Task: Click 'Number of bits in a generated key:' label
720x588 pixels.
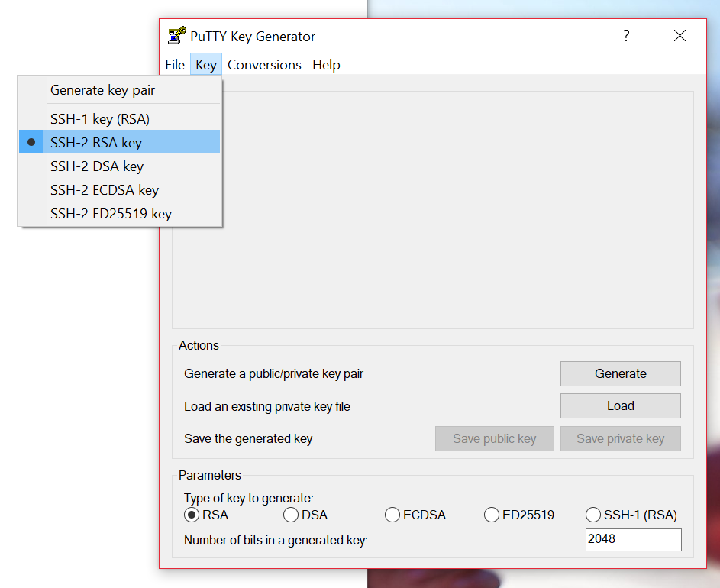Action: click(x=276, y=540)
